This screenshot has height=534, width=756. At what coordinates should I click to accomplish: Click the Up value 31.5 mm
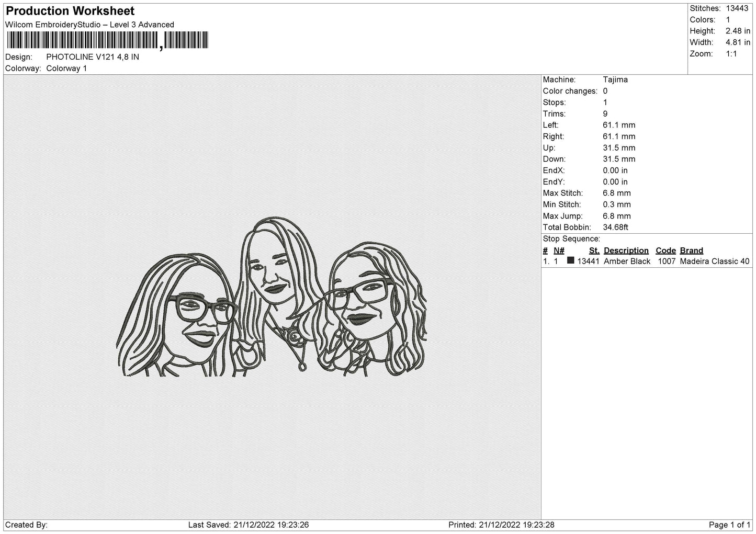click(619, 148)
